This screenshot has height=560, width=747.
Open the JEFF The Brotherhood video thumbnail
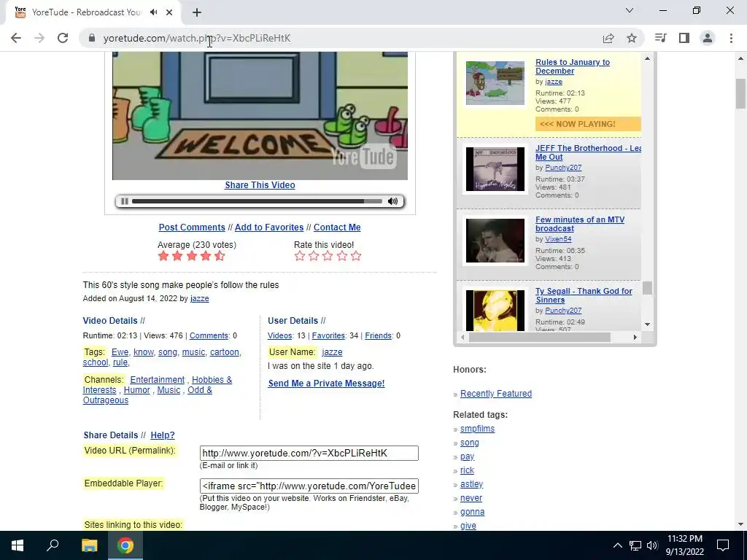tap(495, 169)
